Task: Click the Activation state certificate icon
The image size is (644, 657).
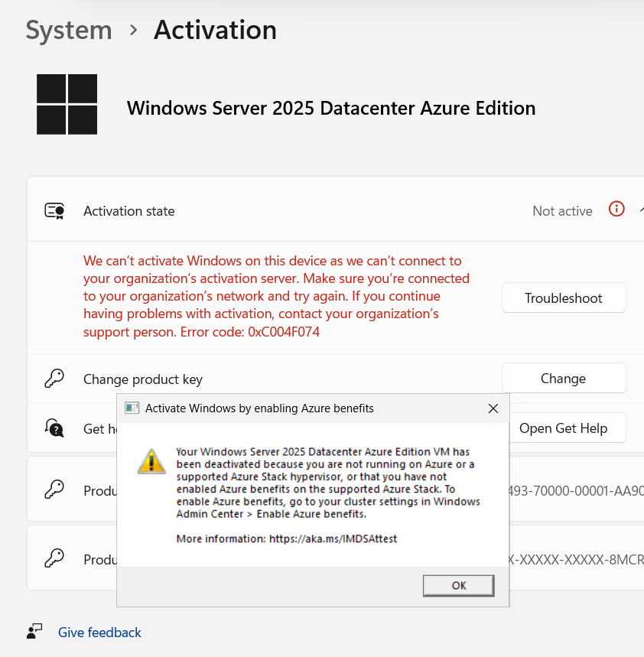Action: tap(54, 211)
